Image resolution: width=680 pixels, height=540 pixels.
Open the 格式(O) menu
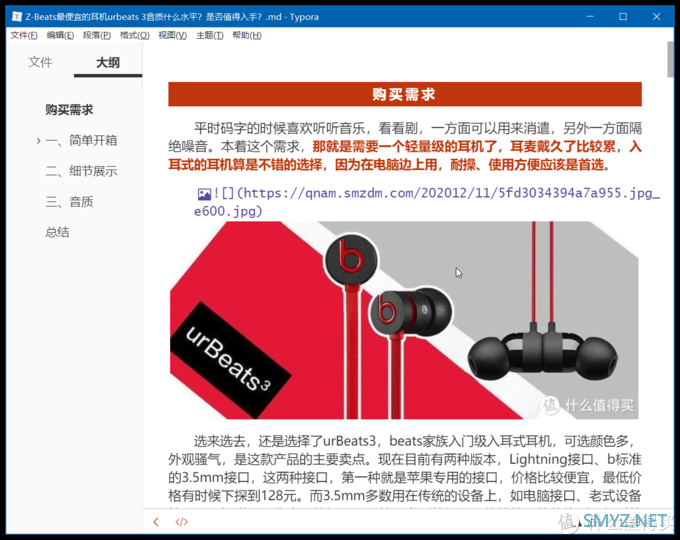134,35
